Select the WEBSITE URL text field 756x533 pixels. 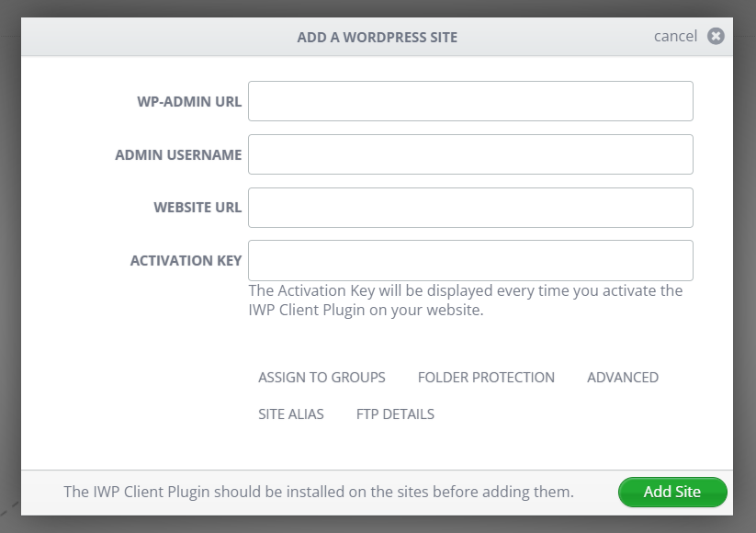point(470,208)
